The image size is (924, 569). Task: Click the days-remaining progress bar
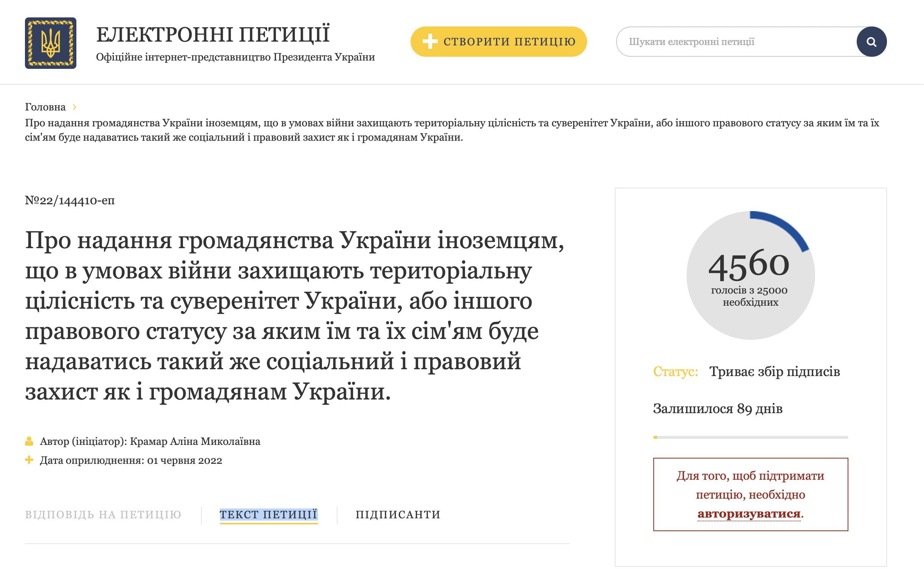coord(750,437)
